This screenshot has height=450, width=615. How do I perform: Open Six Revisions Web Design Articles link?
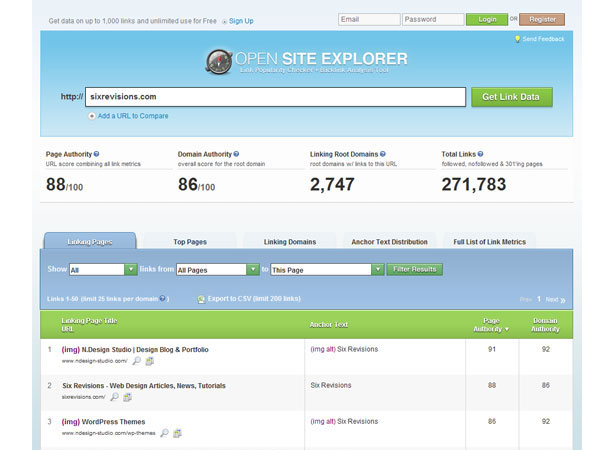pos(144,386)
